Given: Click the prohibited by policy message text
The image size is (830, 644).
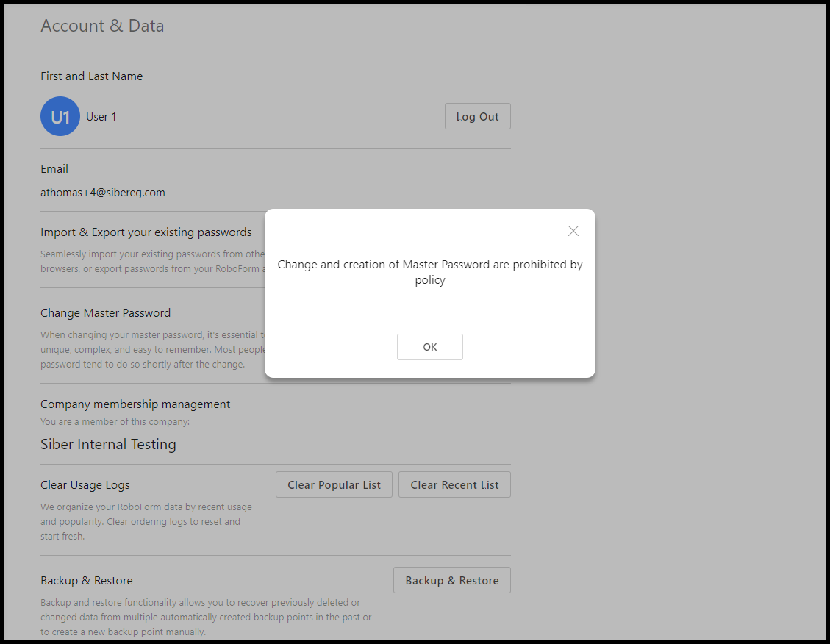Looking at the screenshot, I should point(429,272).
